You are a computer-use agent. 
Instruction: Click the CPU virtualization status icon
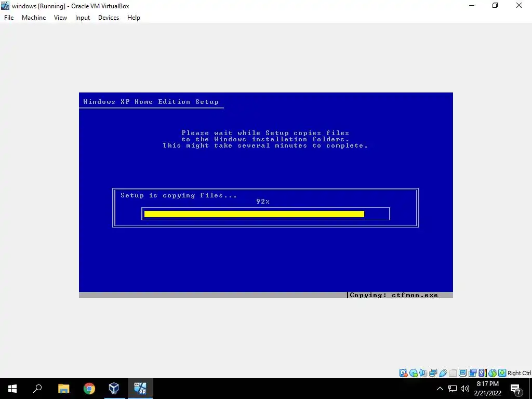point(483,373)
